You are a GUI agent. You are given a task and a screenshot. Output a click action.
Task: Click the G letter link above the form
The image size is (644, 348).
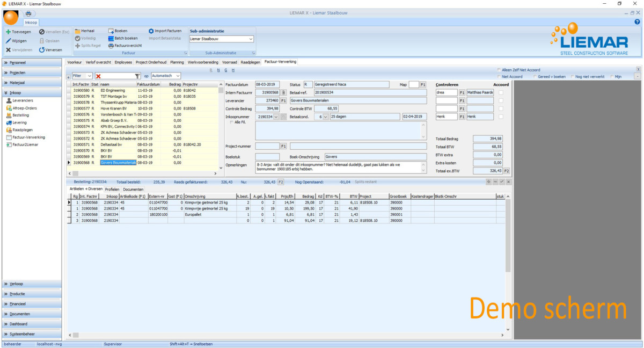226,70
